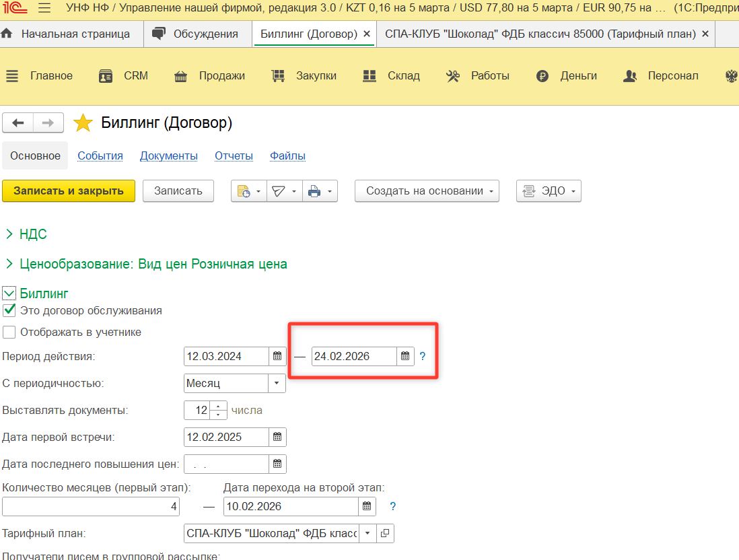Screen dimensions: 739x560
Task: Go back with the left arrow button
Action: click(18, 123)
